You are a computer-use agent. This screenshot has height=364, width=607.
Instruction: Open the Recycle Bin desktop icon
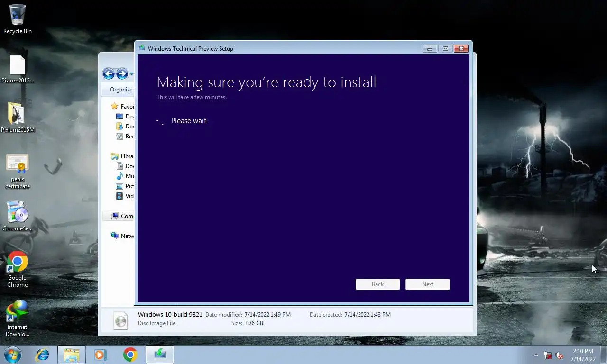(x=18, y=19)
